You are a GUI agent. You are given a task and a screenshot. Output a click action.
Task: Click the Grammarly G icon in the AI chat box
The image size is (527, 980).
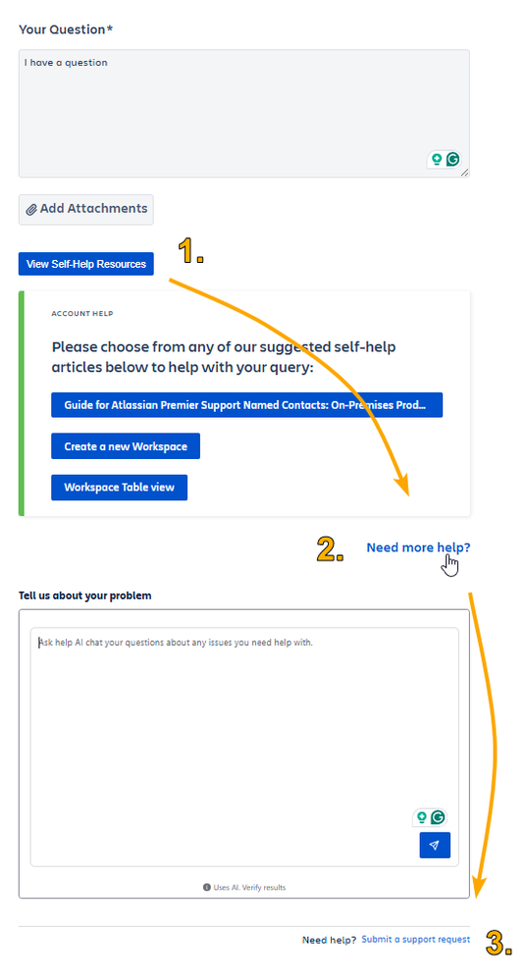click(x=438, y=817)
